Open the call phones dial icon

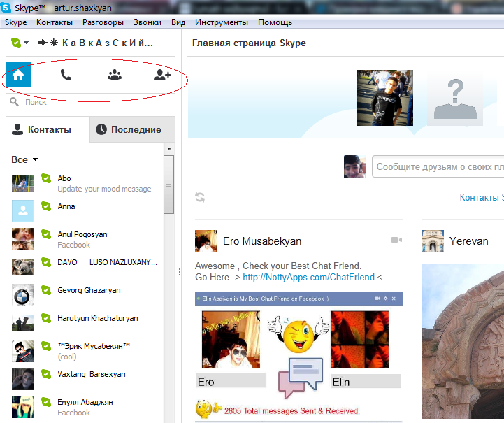tap(66, 76)
